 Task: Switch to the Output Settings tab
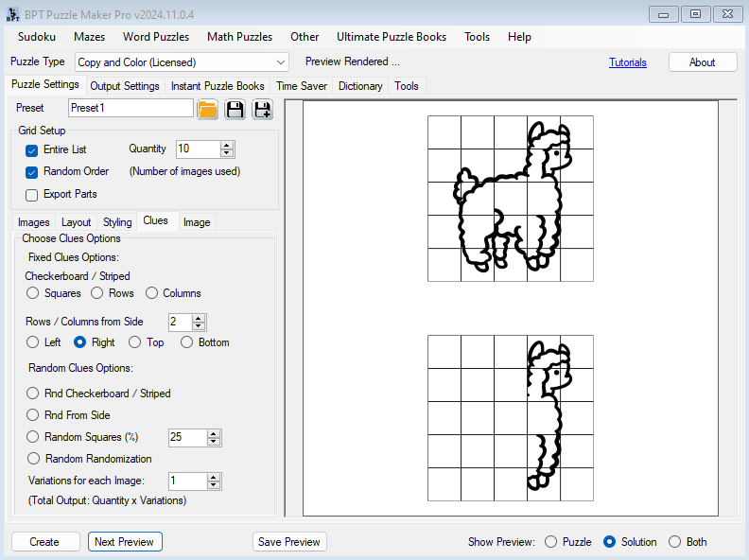pos(125,86)
